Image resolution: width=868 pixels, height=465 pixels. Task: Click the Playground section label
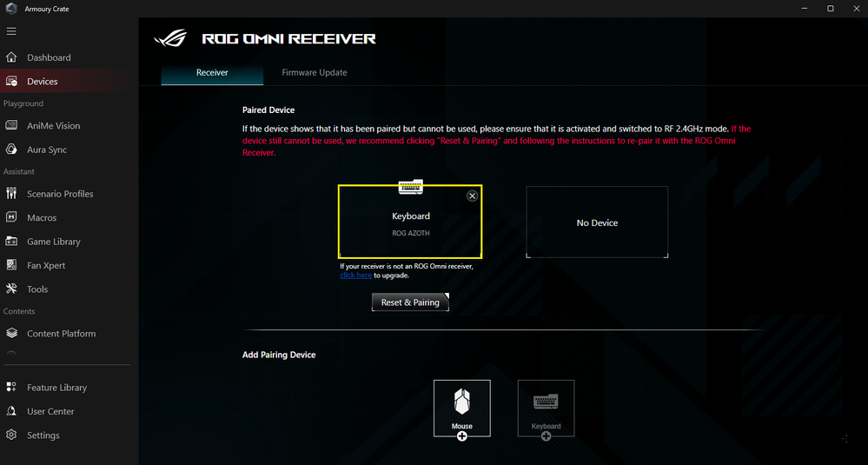click(23, 103)
